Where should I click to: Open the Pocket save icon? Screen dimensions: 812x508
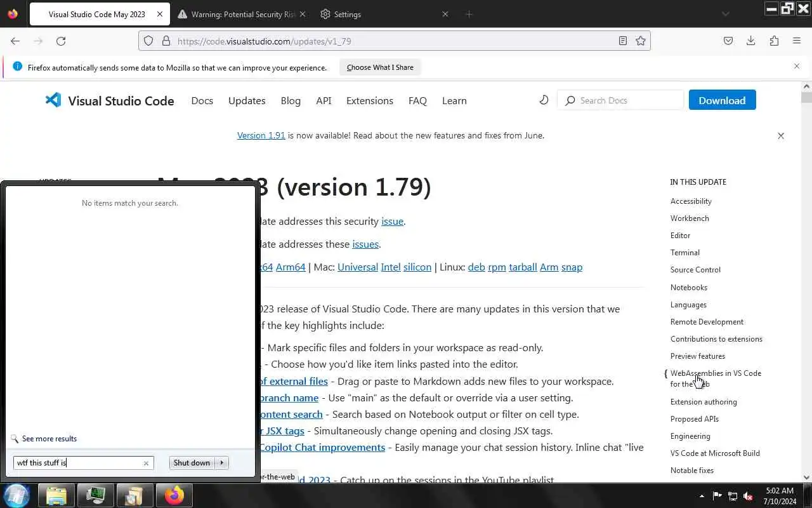[x=728, y=41]
